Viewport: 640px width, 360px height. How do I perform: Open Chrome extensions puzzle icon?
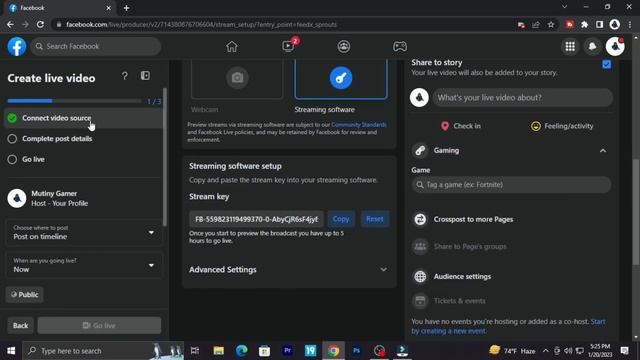tap(584, 25)
